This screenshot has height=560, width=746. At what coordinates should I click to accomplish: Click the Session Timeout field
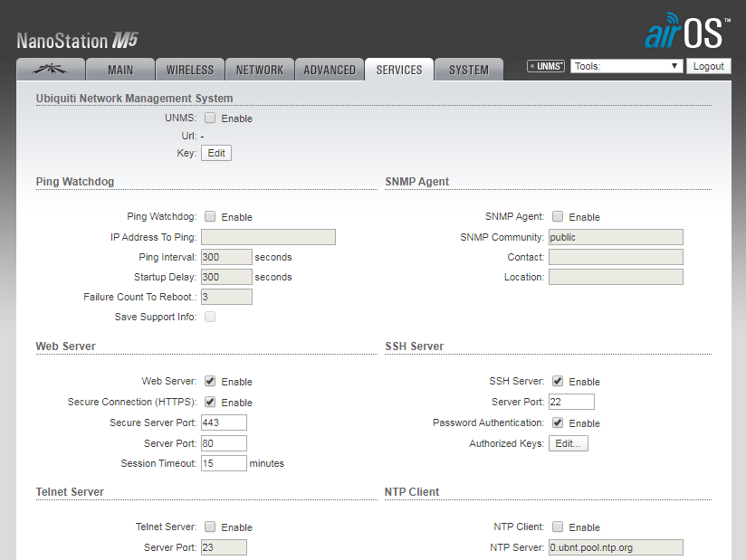click(x=225, y=463)
